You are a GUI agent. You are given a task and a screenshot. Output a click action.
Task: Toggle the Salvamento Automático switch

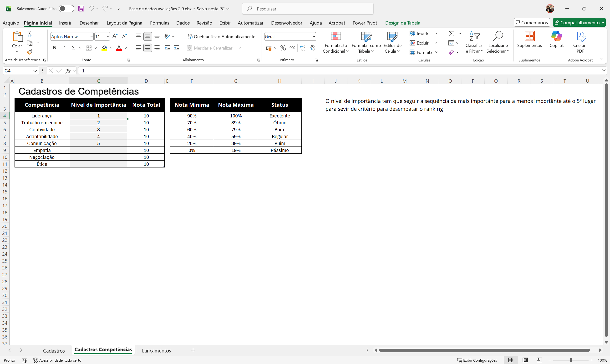coord(66,8)
